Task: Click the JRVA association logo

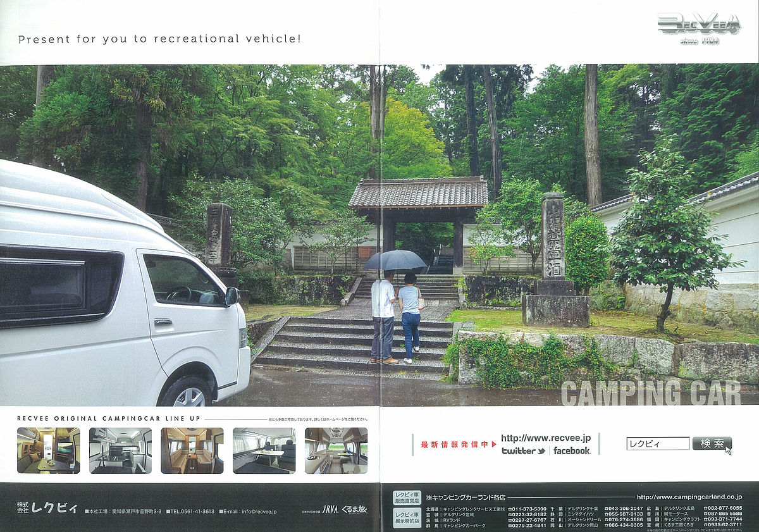Action: 330,509
